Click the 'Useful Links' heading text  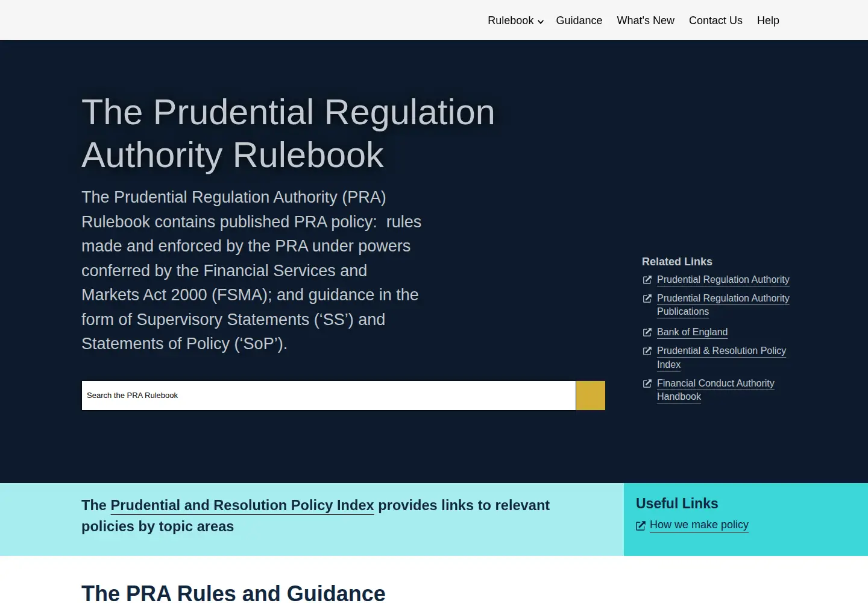[x=677, y=504]
